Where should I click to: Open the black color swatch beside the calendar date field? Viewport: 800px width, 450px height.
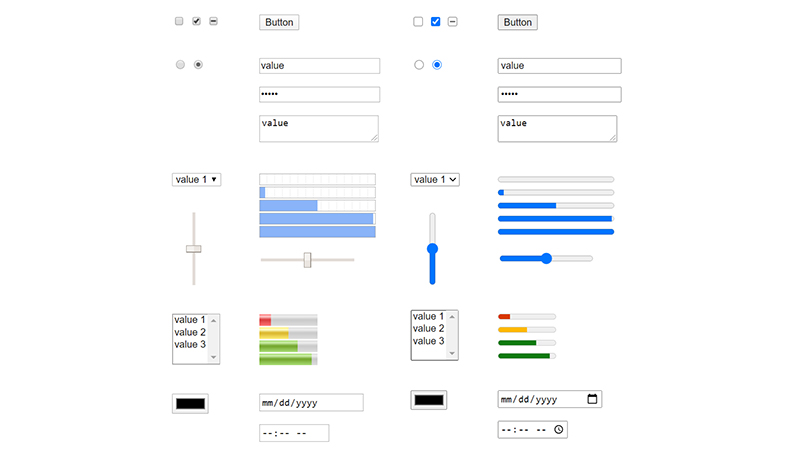(x=429, y=400)
